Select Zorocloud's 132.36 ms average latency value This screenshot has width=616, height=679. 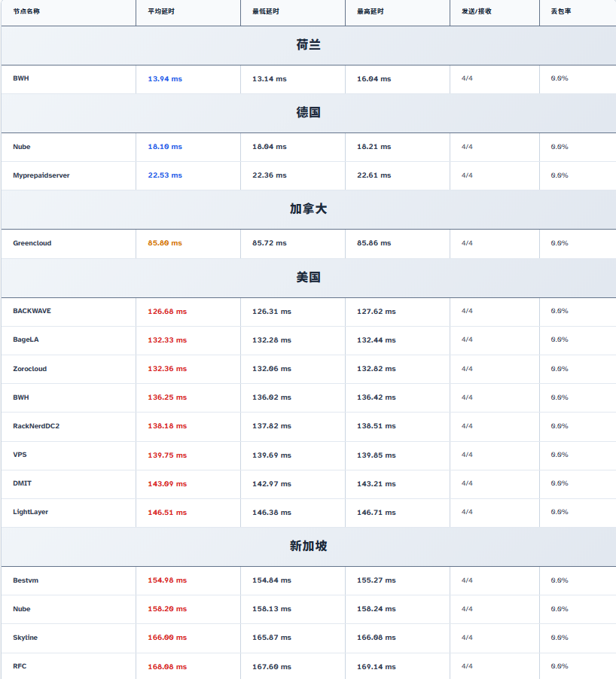coord(167,369)
